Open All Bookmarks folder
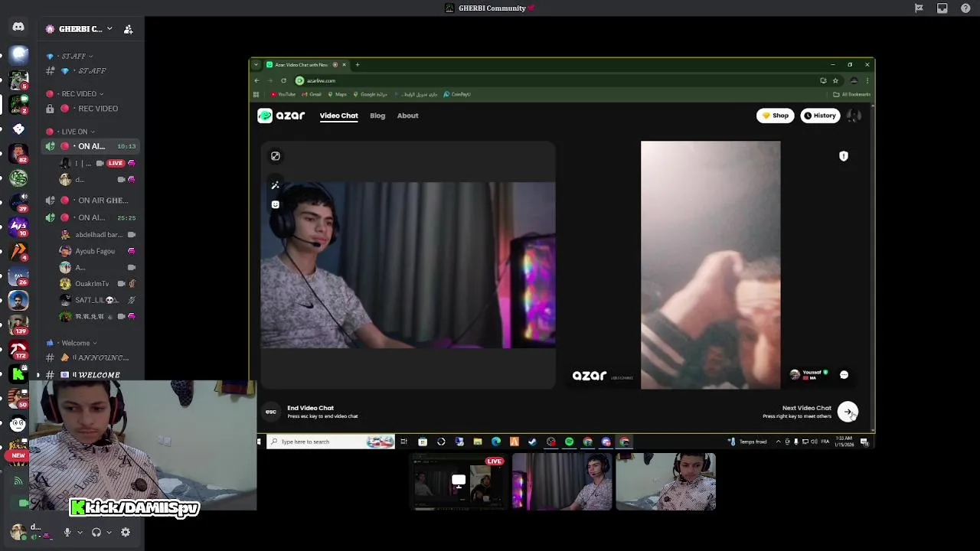The image size is (980, 551). pos(851,94)
